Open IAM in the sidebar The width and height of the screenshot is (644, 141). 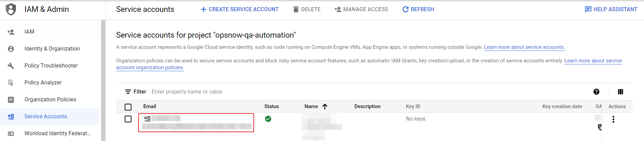[x=29, y=32]
